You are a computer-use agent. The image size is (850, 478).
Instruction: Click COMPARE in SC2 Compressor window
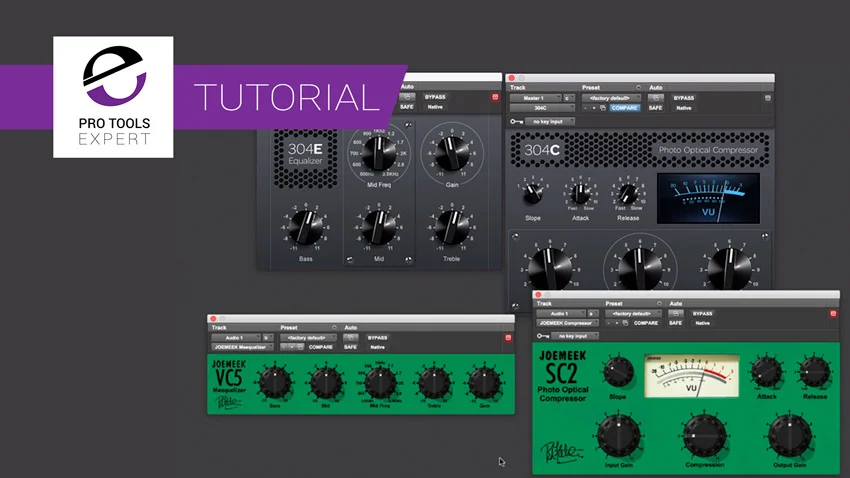(646, 323)
